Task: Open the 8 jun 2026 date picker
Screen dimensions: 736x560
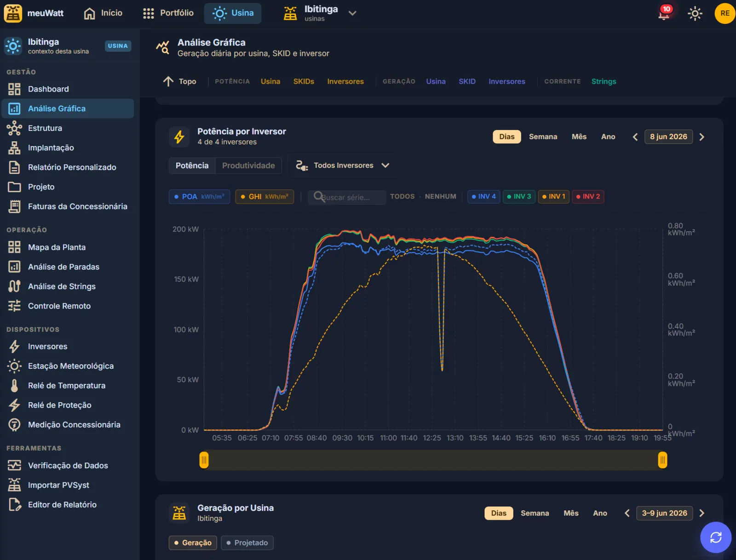Action: [x=668, y=137]
